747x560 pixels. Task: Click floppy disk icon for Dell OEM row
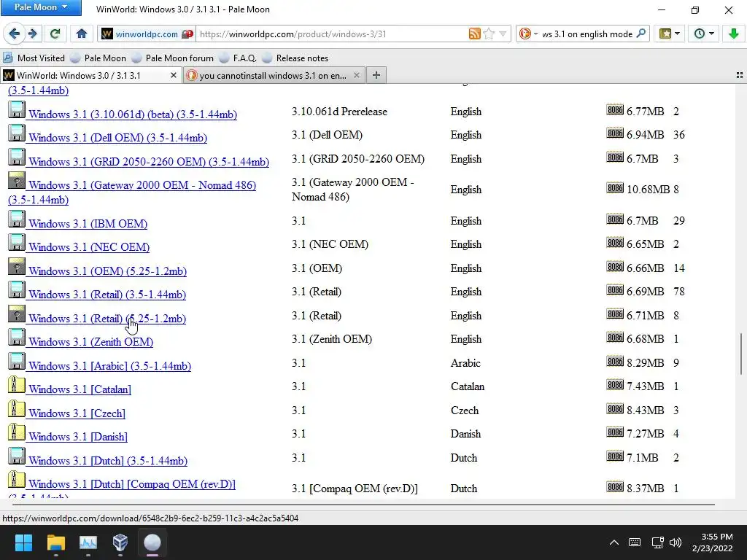pos(17,133)
